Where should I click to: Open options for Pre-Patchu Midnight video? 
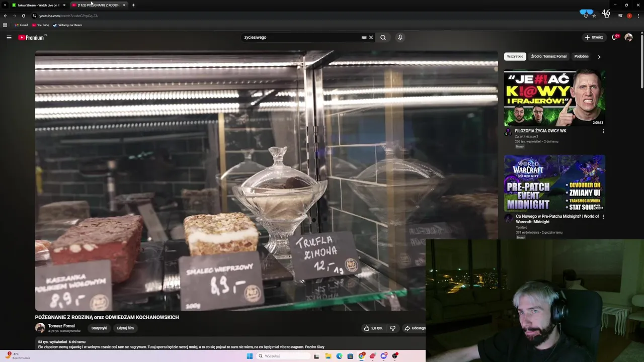tap(603, 217)
